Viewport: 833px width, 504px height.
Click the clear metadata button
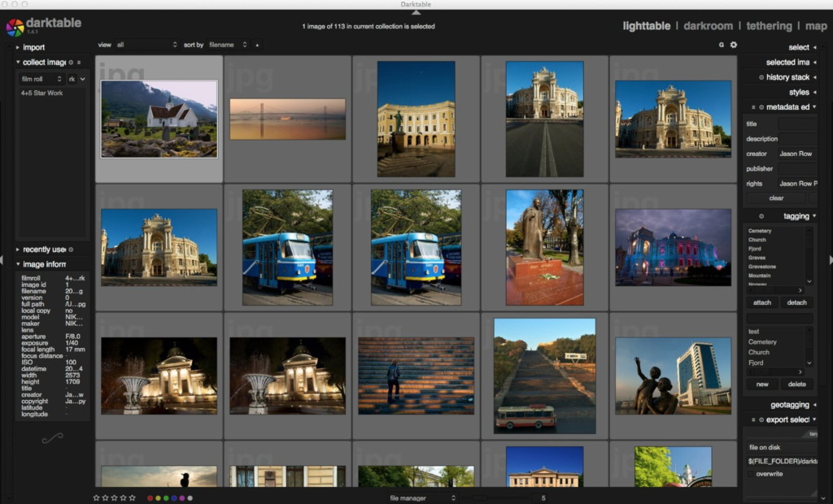[x=776, y=198]
